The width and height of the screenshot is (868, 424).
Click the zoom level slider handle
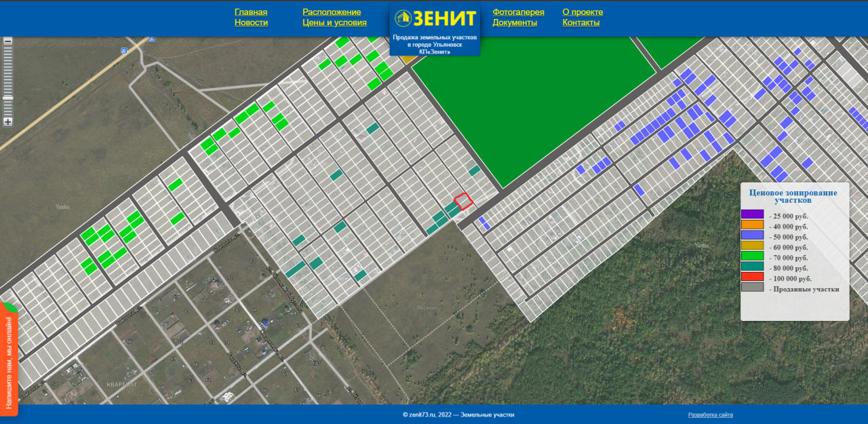pos(8,98)
